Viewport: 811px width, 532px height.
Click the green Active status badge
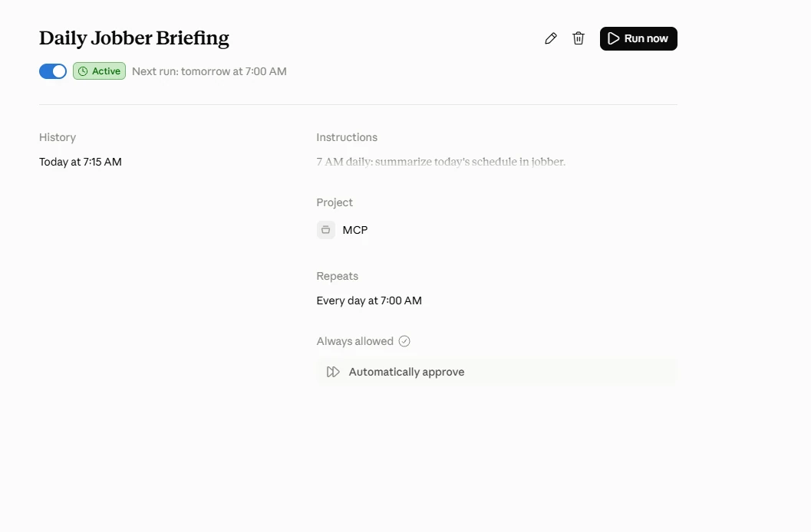tap(99, 71)
